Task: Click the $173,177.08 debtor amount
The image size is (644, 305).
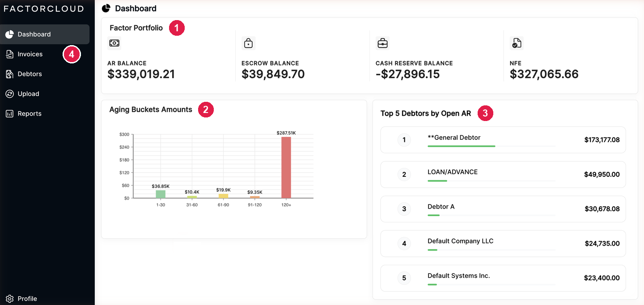Action: [x=602, y=140]
